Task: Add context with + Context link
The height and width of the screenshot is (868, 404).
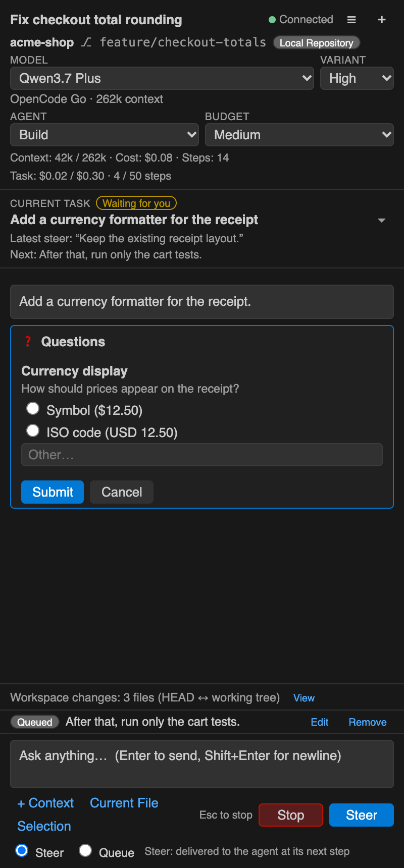Action: click(45, 803)
